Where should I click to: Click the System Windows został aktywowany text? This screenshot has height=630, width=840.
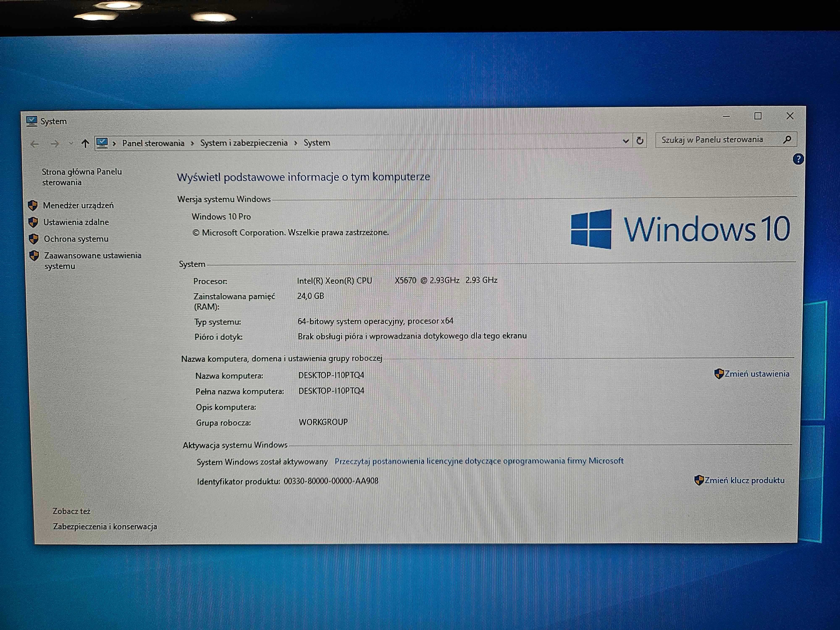pyautogui.click(x=262, y=462)
